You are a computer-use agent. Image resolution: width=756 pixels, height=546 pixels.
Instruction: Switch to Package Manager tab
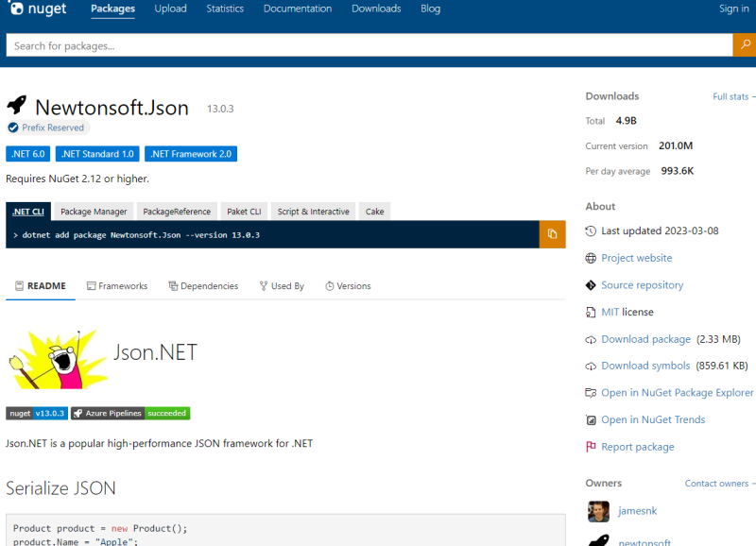(x=94, y=212)
